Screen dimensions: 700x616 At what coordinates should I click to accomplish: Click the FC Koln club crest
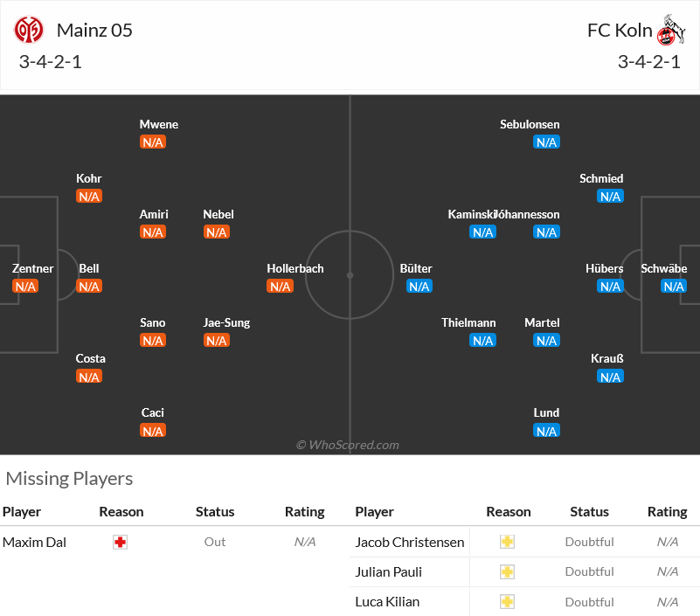click(671, 31)
